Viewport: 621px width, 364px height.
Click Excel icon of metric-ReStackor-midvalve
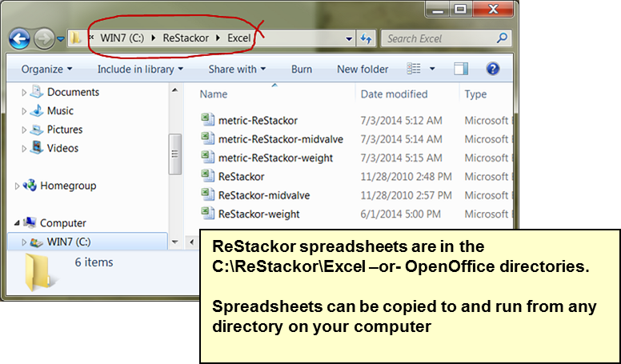(x=208, y=138)
